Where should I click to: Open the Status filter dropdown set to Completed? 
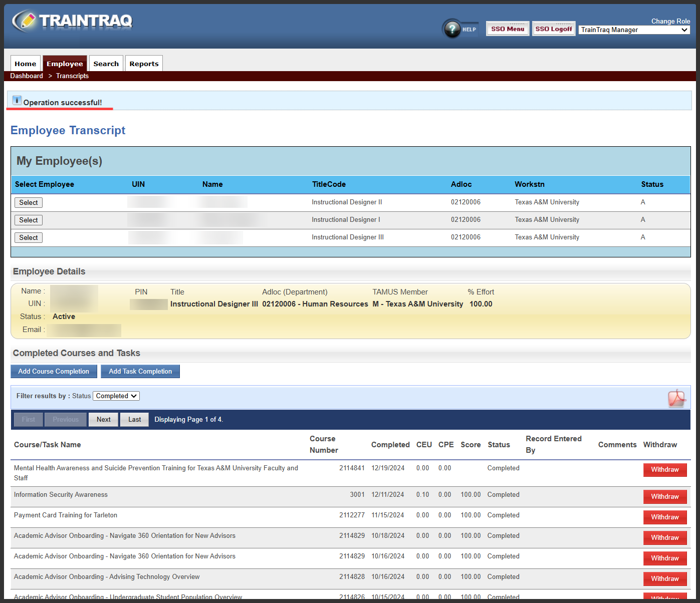(116, 396)
